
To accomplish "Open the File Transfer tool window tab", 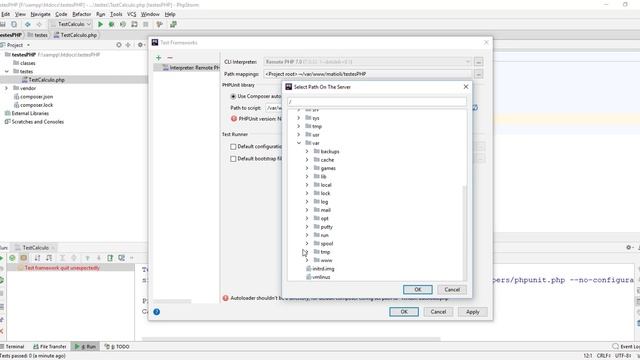I will (x=50, y=347).
